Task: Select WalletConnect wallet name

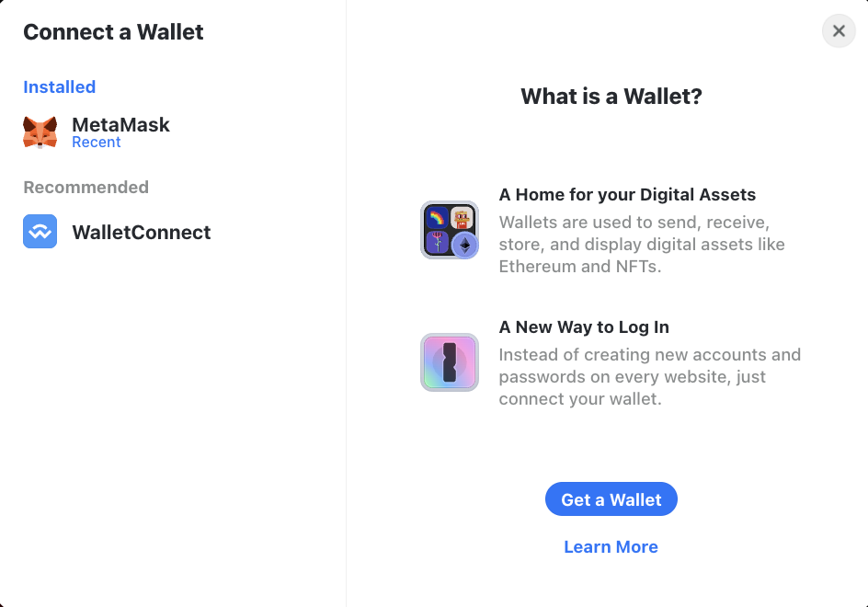Action: (x=142, y=232)
